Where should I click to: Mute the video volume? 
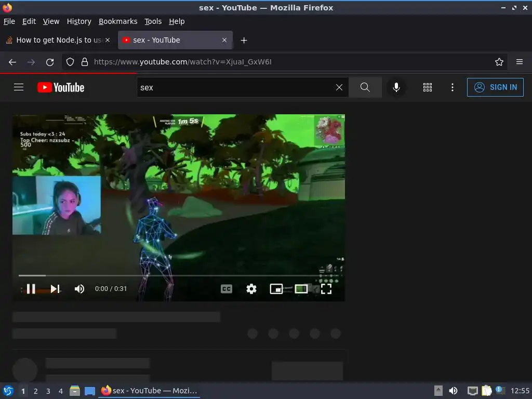79,289
